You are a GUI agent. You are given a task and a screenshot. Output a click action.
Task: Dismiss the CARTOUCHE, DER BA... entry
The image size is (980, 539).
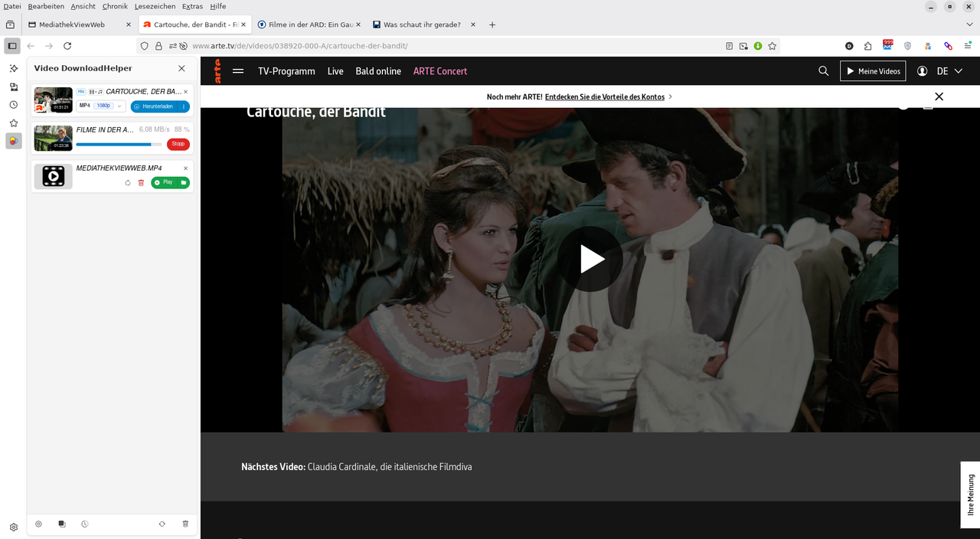click(x=185, y=92)
